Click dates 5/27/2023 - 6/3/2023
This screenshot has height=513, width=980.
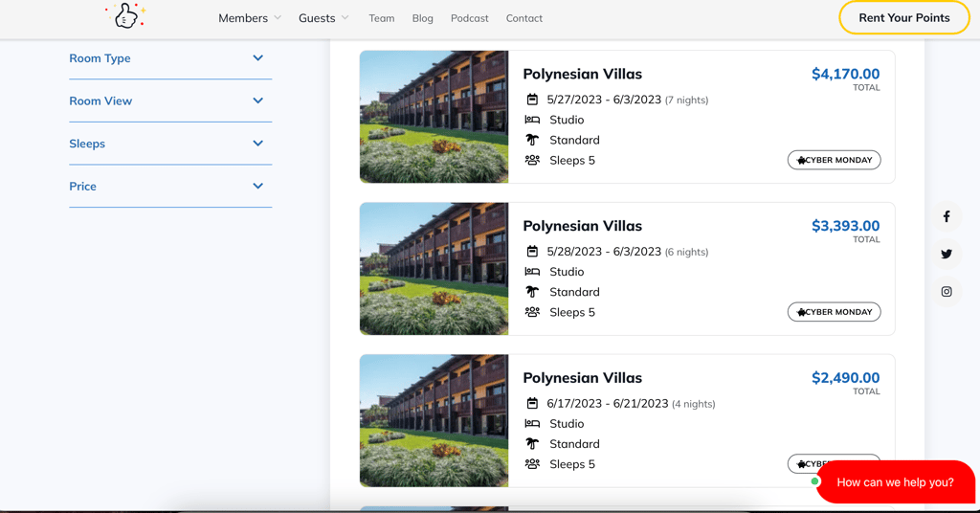tap(604, 100)
